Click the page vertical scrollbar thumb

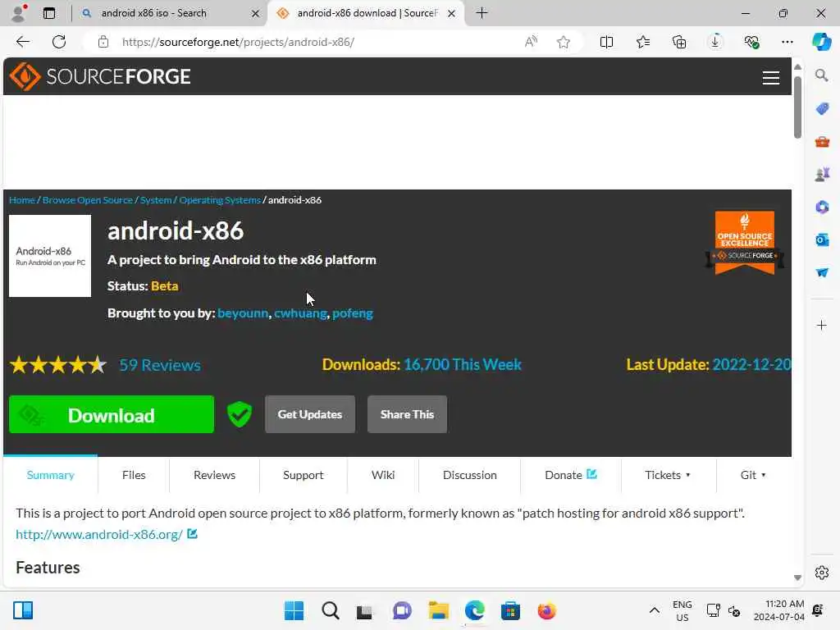click(x=797, y=107)
